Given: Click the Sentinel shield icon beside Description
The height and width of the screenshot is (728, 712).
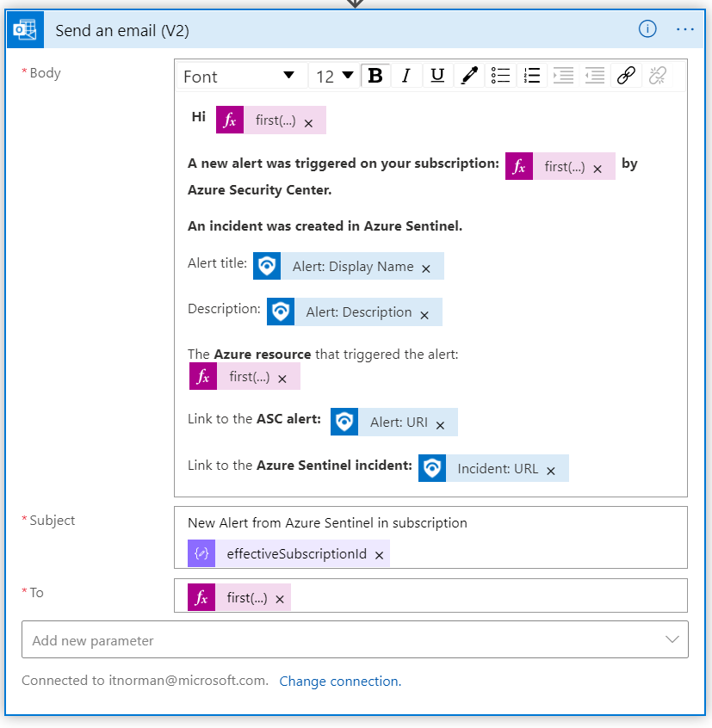Looking at the screenshot, I should coord(281,312).
